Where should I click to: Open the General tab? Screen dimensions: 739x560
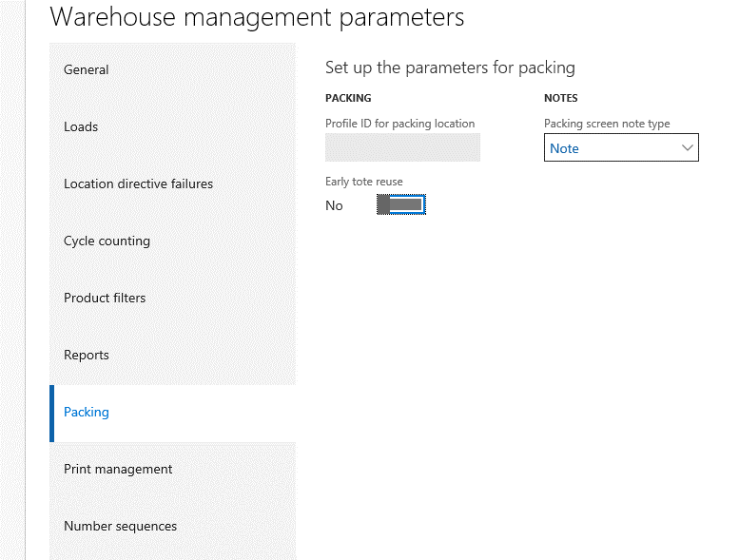87,69
